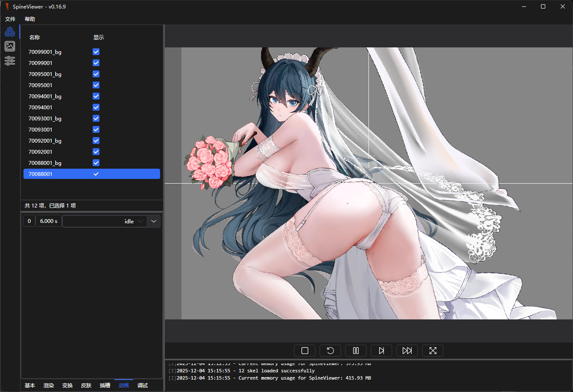The height and width of the screenshot is (392, 573).
Task: Toggle visibility checkbox of 70095001
Action: pyautogui.click(x=96, y=85)
